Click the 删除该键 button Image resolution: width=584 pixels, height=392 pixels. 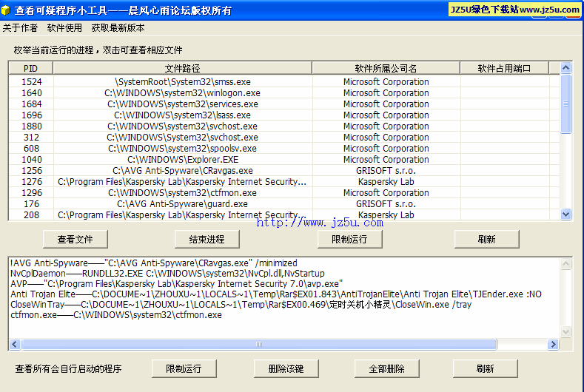coord(285,368)
